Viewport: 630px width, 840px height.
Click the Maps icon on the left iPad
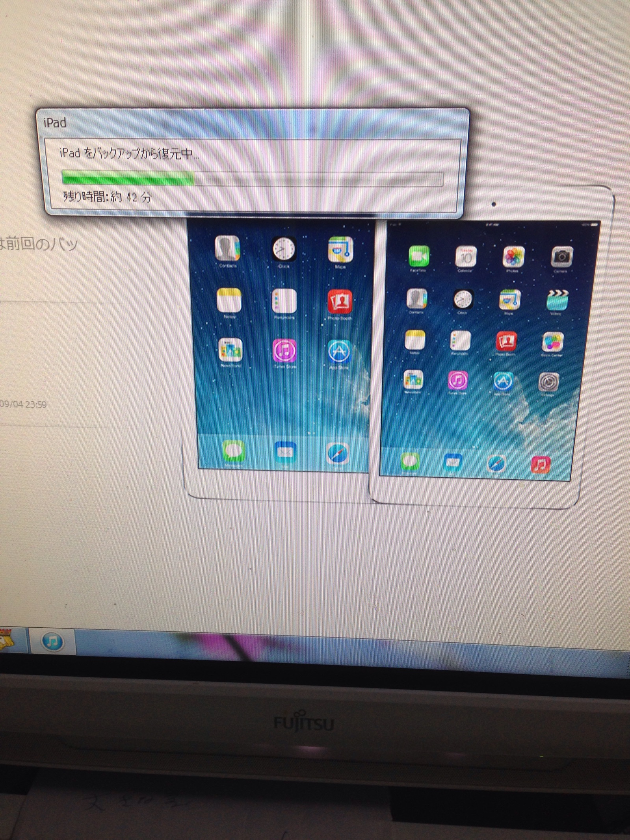pyautogui.click(x=340, y=250)
